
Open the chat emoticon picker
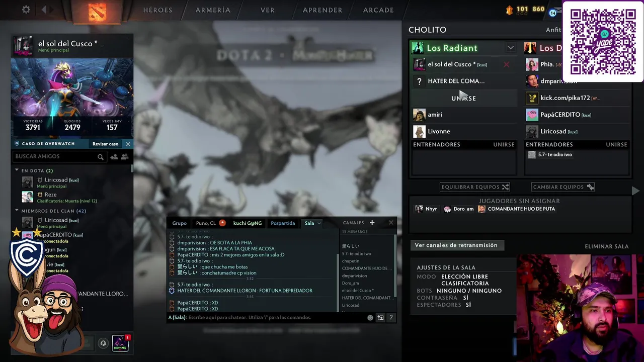(x=370, y=318)
